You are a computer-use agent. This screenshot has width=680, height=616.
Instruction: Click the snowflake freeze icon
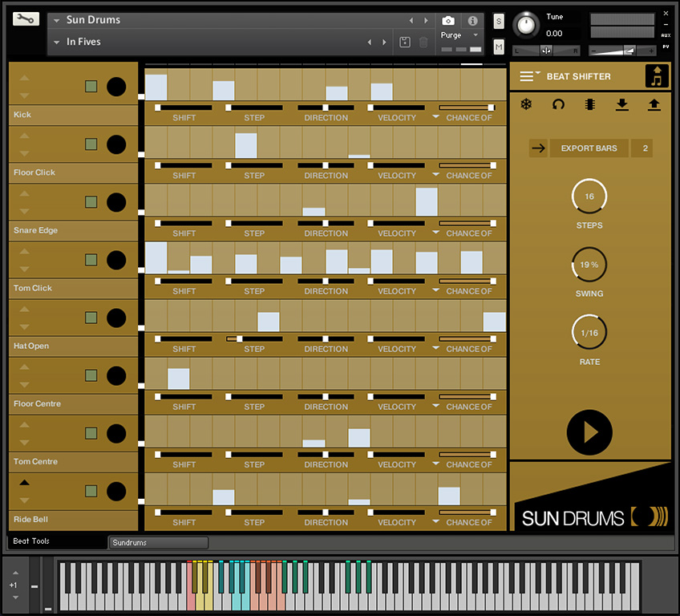pos(526,104)
